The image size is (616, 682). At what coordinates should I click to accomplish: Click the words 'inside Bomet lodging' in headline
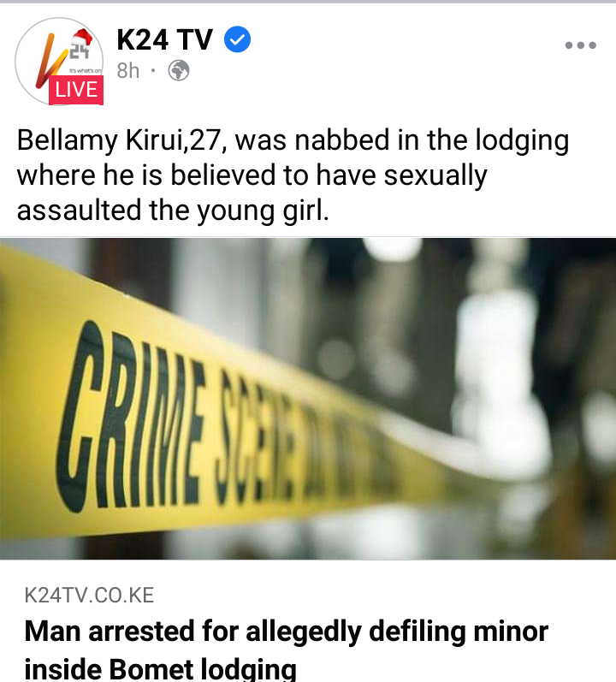click(x=160, y=668)
